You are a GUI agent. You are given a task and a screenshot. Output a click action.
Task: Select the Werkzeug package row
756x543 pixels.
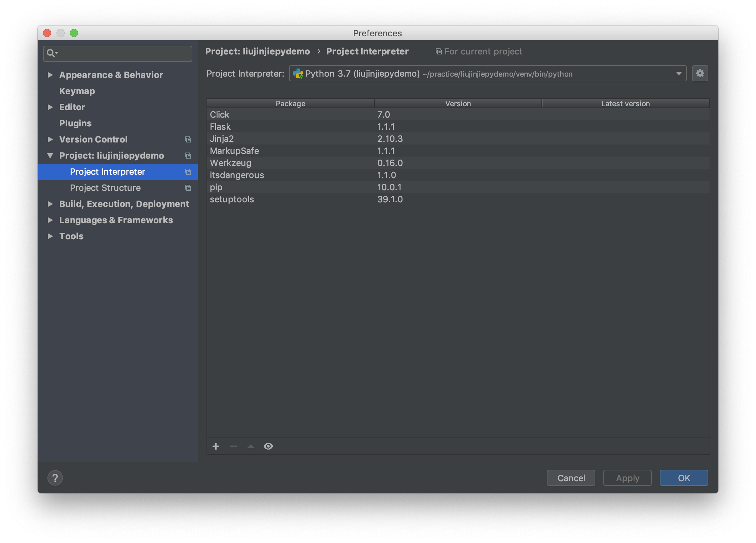pos(458,163)
